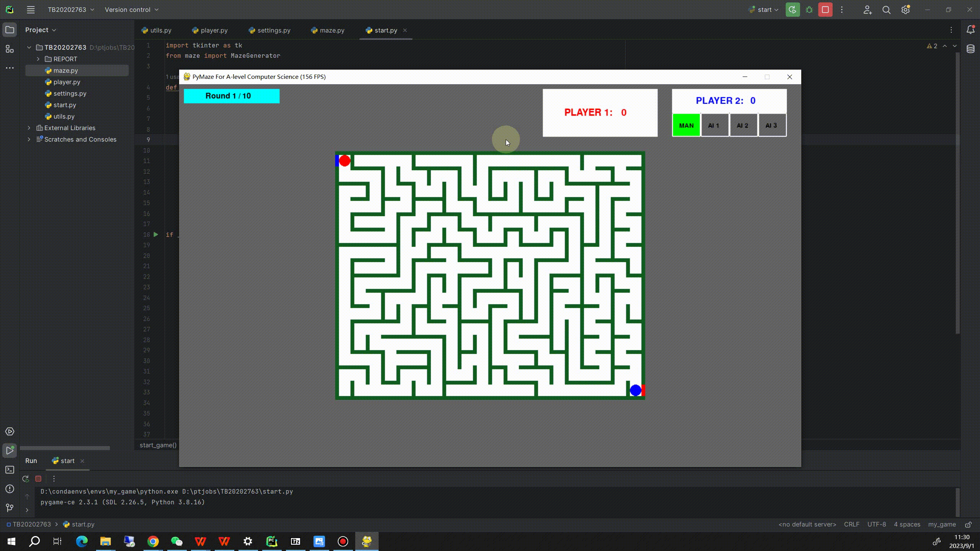
Task: Open Search Everywhere with the magnifier icon
Action: 886,10
